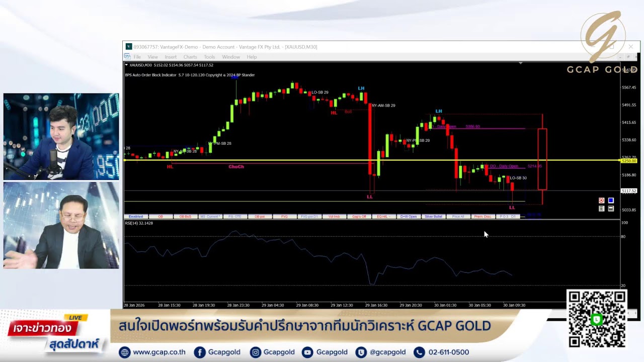644x362 pixels.
Task: Toggle the OB indicator button
Action: pyautogui.click(x=160, y=217)
